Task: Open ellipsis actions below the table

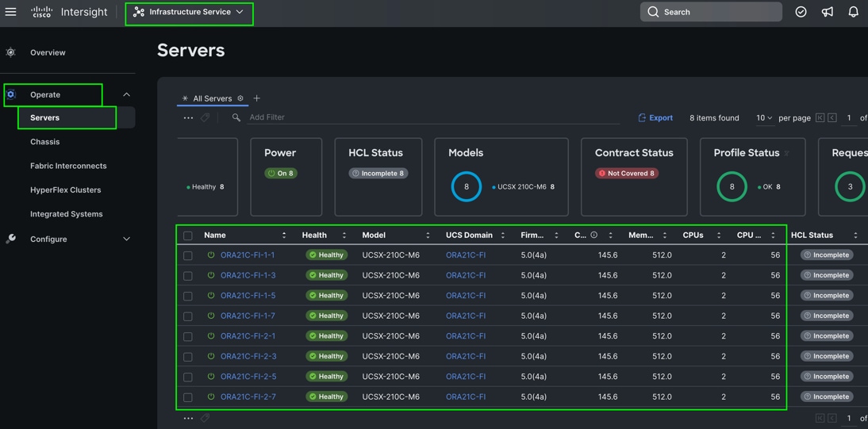Action: click(188, 418)
